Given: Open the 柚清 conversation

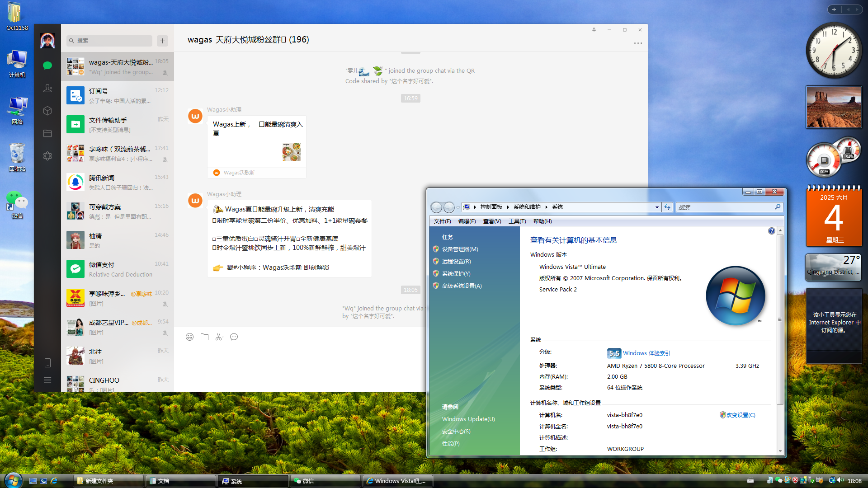Looking at the screenshot, I should 118,240.
